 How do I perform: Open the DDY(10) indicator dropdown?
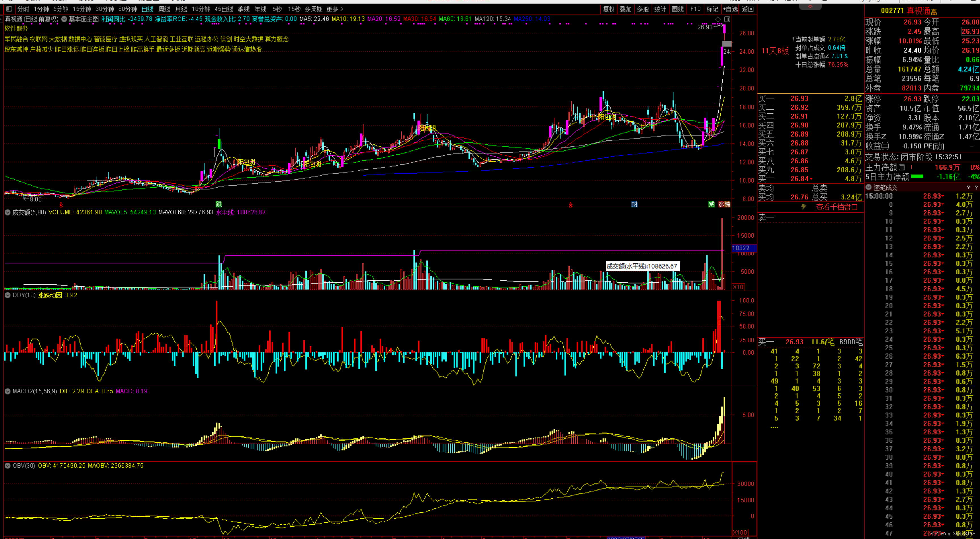(x=7, y=295)
